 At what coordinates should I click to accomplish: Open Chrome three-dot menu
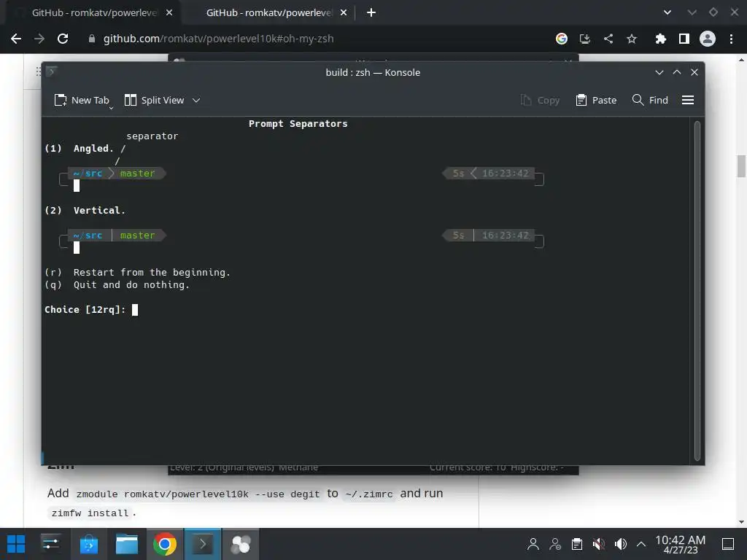pos(731,39)
